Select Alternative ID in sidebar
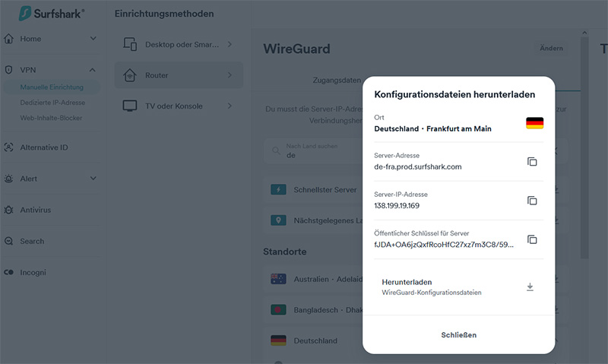Screen dimensions: 608x364 [x=44, y=147]
